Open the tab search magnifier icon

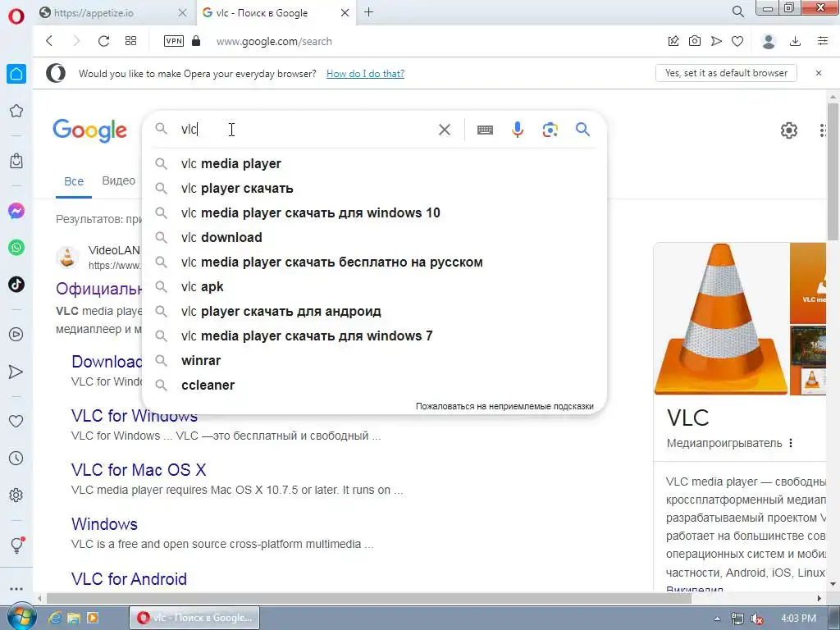[738, 11]
